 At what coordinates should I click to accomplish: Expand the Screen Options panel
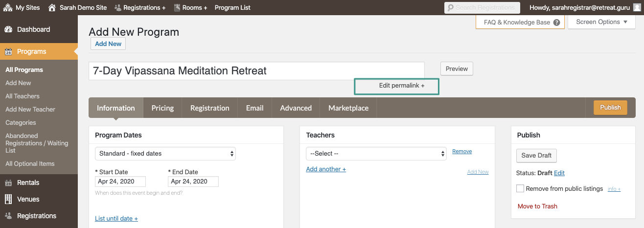pos(601,22)
